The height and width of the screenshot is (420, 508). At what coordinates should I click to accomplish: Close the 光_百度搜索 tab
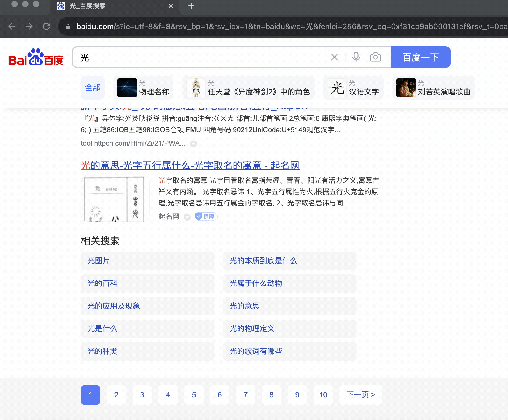pos(171,6)
